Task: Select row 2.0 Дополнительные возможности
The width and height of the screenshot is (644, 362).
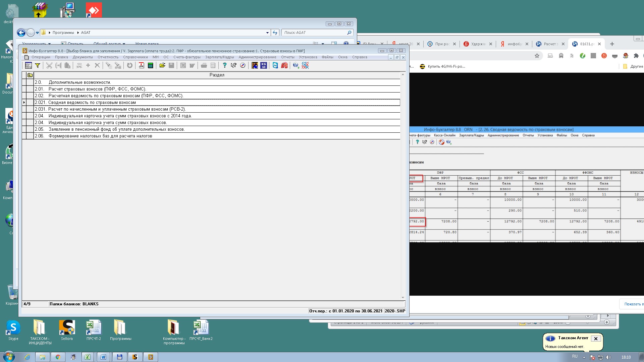Action: click(217, 82)
